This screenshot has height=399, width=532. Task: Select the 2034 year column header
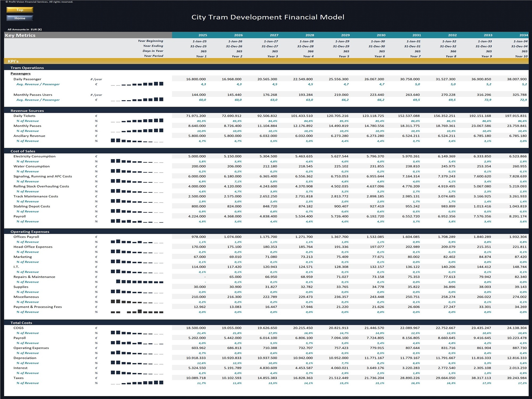tap(523, 35)
